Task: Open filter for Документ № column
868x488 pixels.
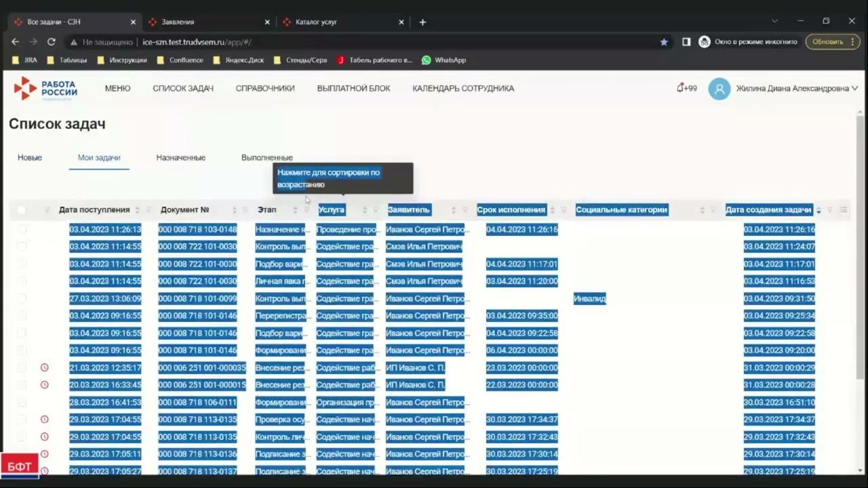Action: pos(245,210)
